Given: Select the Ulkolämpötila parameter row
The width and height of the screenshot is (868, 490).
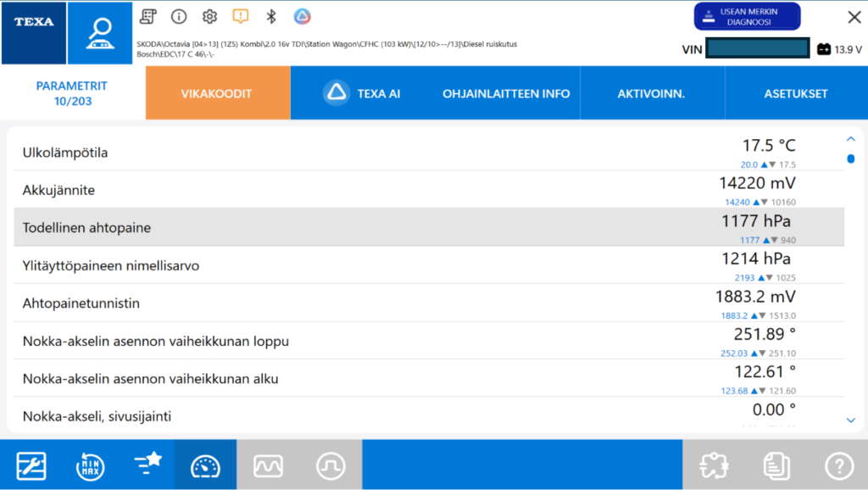Looking at the screenshot, I should pyautogui.click(x=429, y=152).
